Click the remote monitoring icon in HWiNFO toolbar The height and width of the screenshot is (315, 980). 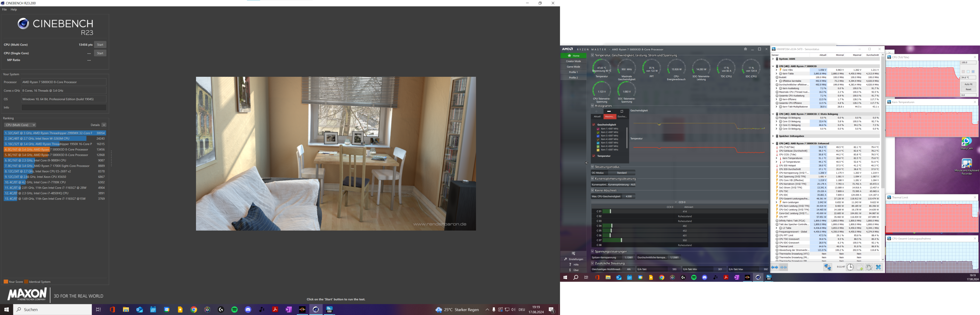[828, 267]
